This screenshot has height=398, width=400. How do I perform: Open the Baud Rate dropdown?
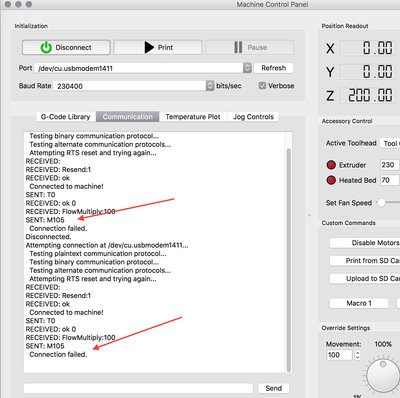coord(210,86)
